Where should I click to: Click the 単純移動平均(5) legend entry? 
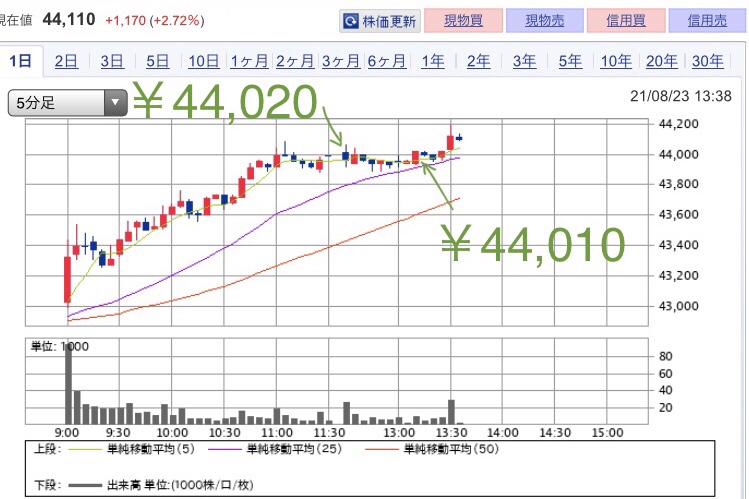[x=132, y=449]
